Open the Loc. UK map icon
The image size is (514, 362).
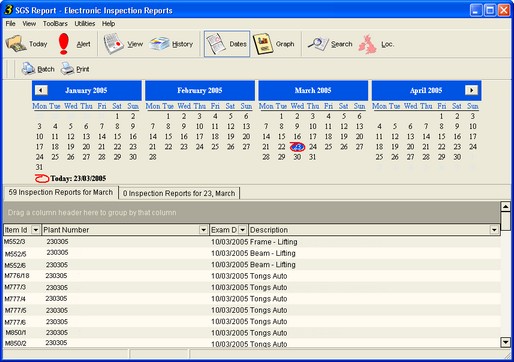[368, 44]
